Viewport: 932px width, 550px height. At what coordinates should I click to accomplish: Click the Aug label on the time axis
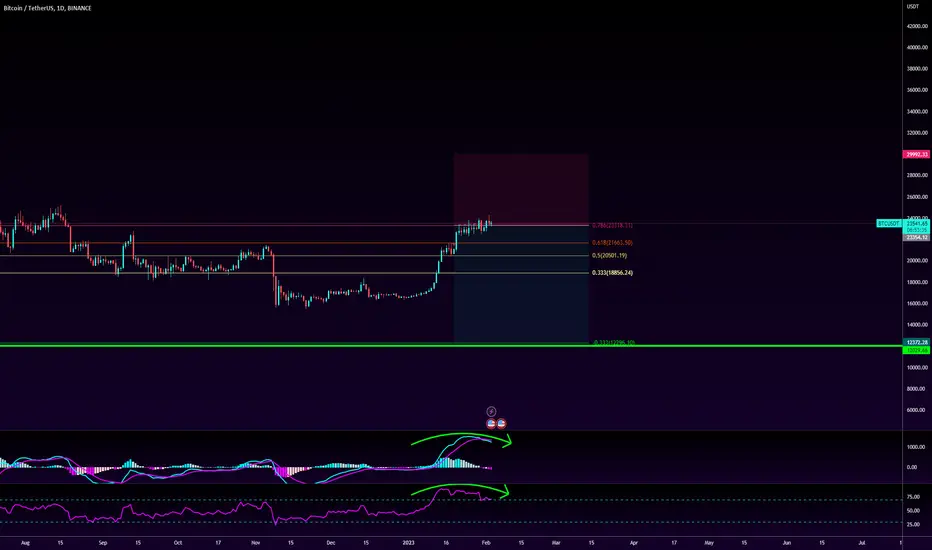pyautogui.click(x=25, y=543)
